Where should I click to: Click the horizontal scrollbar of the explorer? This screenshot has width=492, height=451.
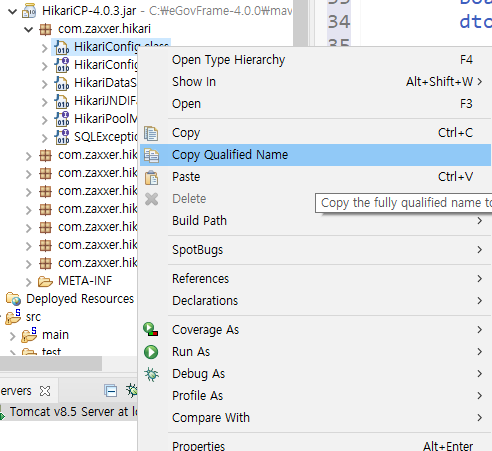pyautogui.click(x=51, y=363)
